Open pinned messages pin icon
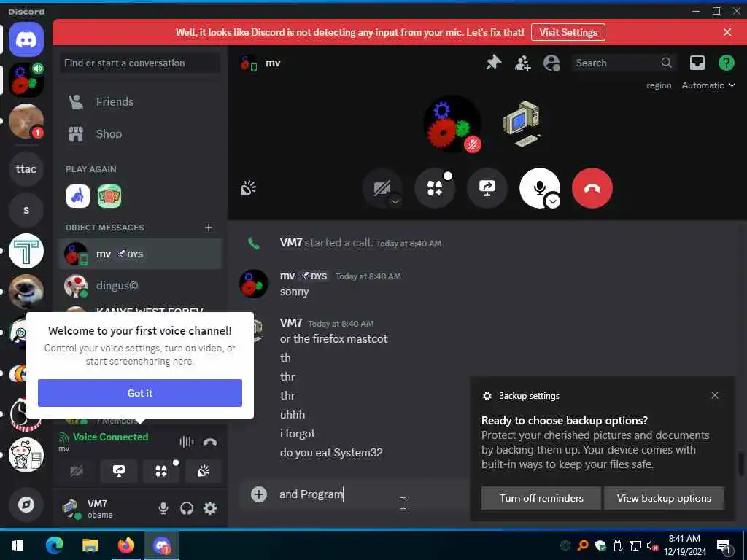The image size is (747, 560). click(x=494, y=63)
